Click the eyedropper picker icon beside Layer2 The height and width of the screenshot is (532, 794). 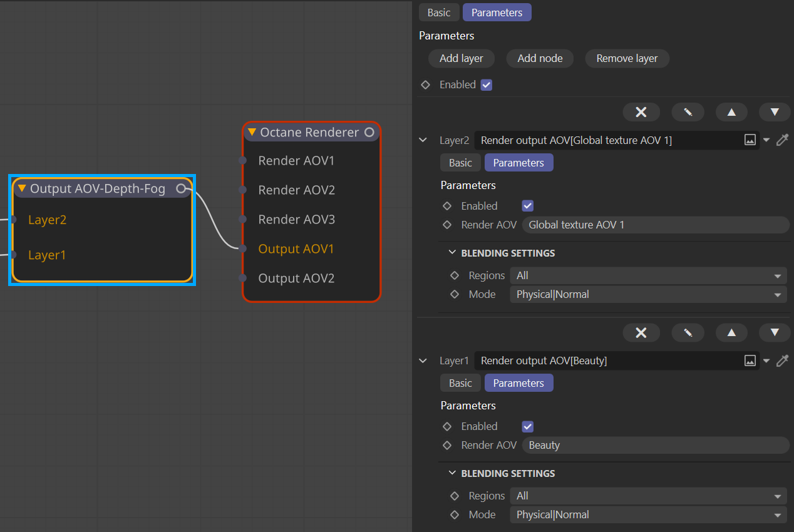pos(782,140)
